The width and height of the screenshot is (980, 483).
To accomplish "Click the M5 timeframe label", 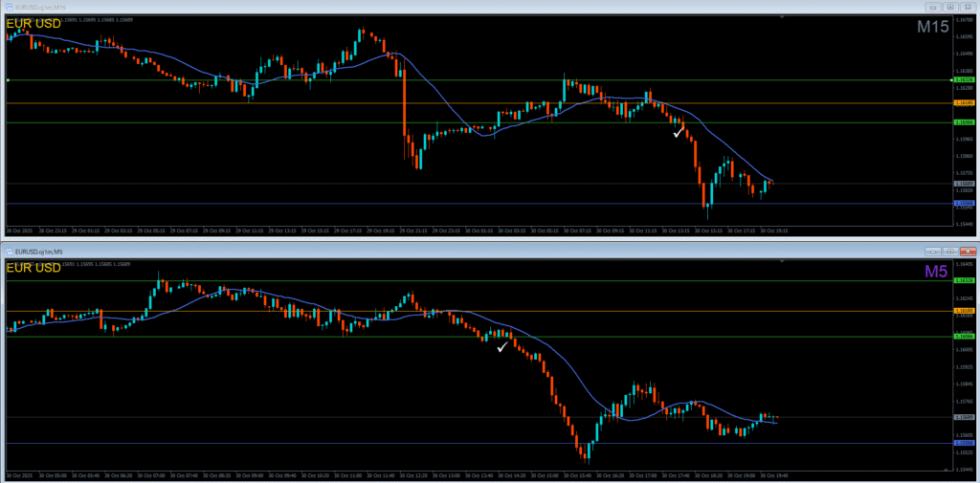I will (x=937, y=272).
